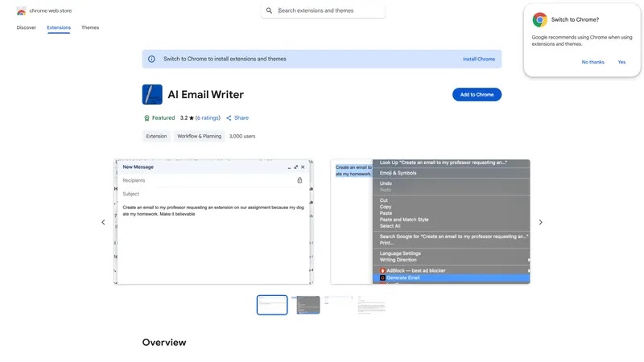Open the Themes tab
This screenshot has width=644, height=362.
(x=90, y=27)
